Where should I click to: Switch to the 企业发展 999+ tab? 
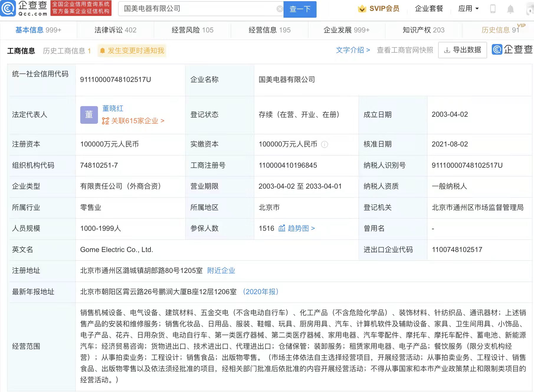(346, 30)
